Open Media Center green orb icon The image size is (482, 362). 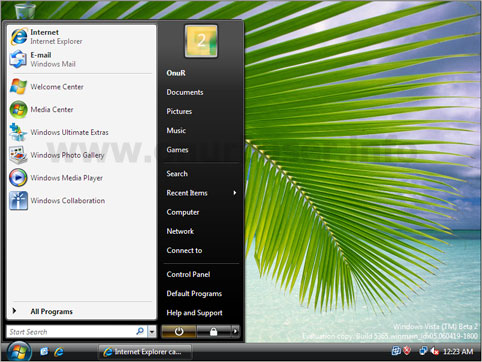pos(18,109)
